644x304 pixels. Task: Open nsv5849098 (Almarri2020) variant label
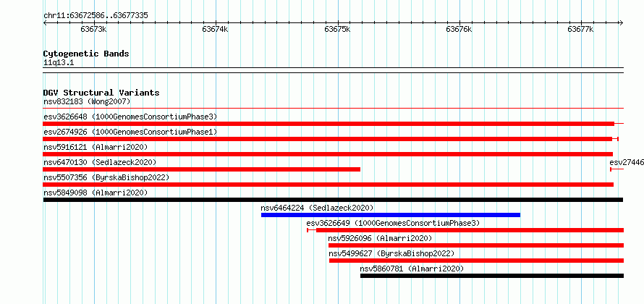96,193
